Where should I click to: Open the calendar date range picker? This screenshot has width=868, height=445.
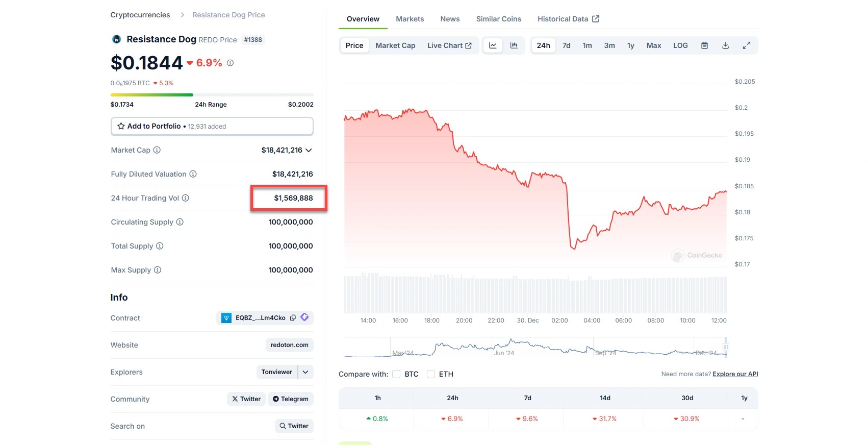click(704, 45)
